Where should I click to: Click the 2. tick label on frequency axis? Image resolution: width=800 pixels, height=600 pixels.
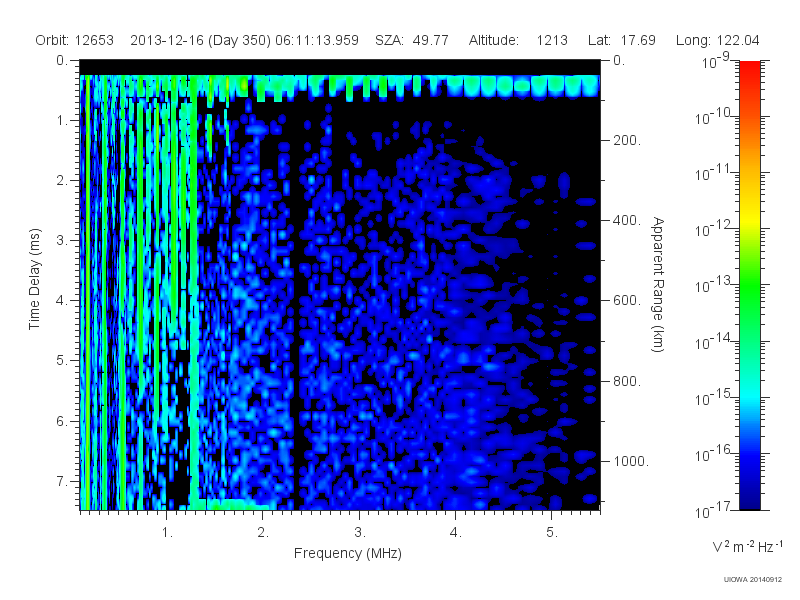pos(263,533)
